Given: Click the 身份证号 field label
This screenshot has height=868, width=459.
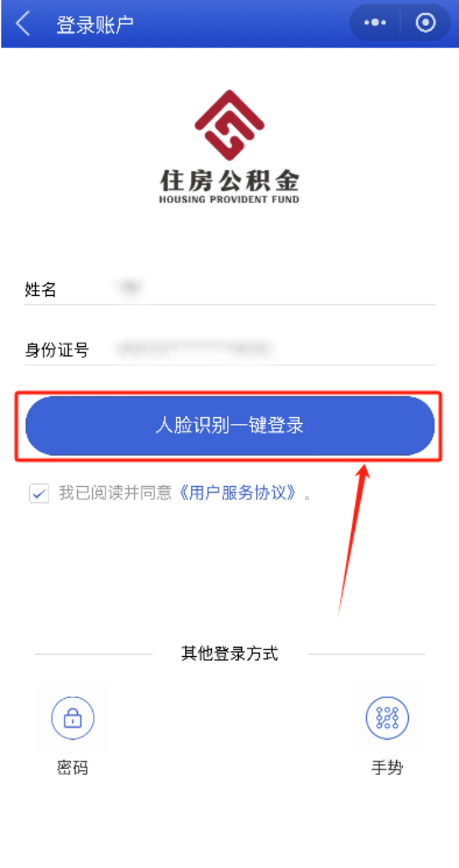Looking at the screenshot, I should tap(56, 350).
